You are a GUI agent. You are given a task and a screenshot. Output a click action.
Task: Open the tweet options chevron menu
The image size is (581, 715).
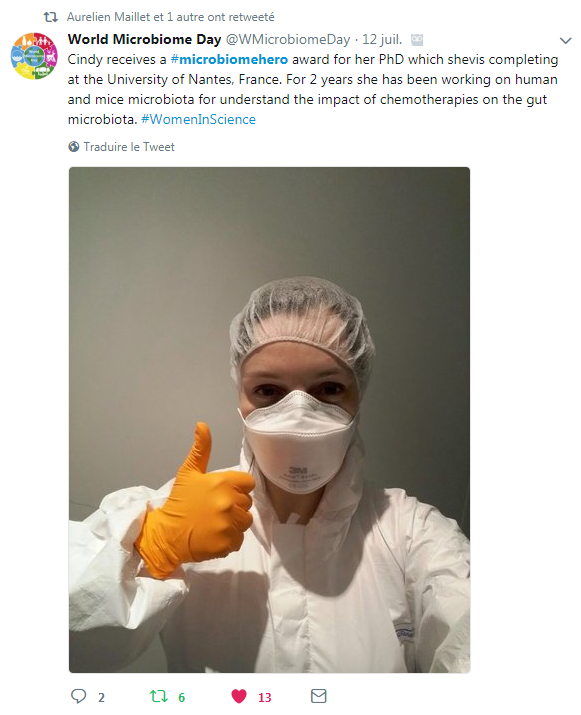pyautogui.click(x=565, y=41)
